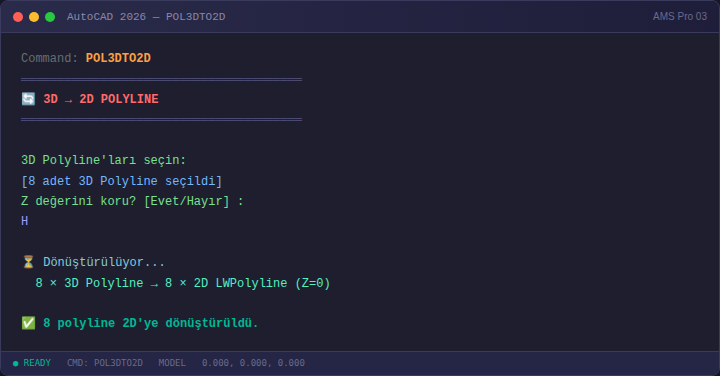Click the hourglass icon

pyautogui.click(x=28, y=262)
